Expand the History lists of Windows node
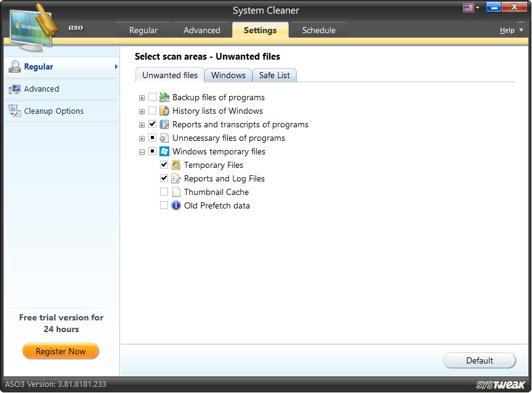The width and height of the screenshot is (532, 393). click(142, 111)
